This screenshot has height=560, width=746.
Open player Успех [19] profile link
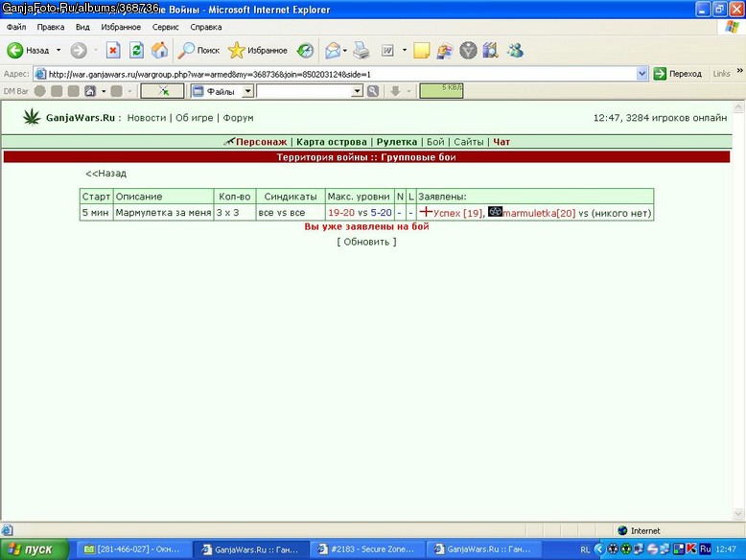tap(458, 213)
